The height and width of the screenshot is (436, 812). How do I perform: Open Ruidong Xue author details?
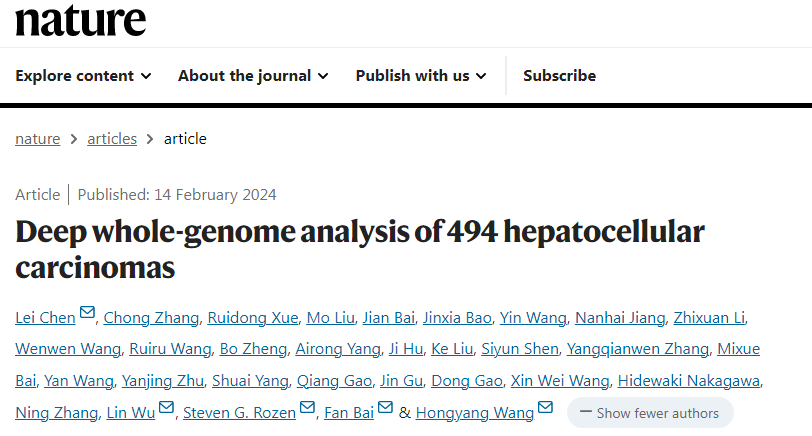253,319
